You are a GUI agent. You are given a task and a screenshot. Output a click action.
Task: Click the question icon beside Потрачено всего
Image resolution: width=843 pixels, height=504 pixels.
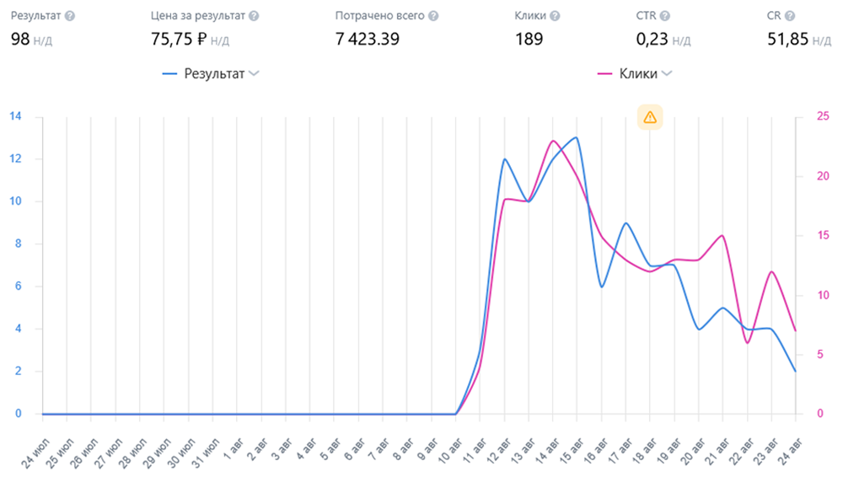click(x=432, y=16)
